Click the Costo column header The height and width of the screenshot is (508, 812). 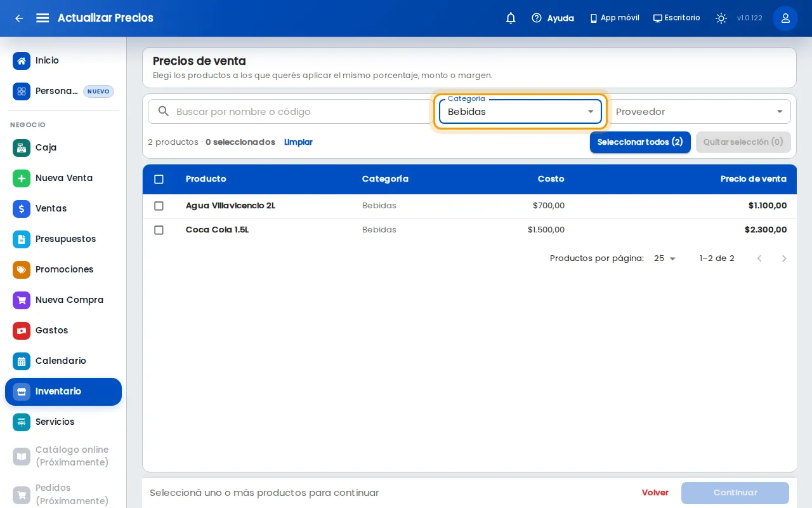(x=551, y=179)
